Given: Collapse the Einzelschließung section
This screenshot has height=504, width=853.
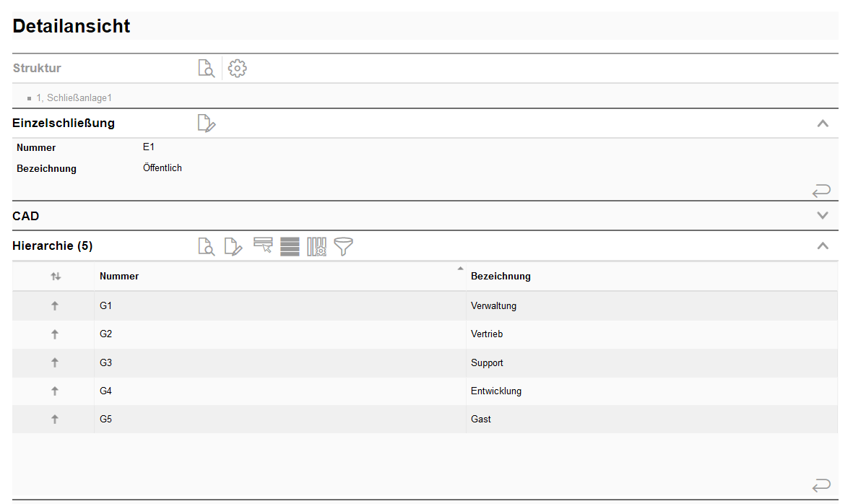Looking at the screenshot, I should 822,123.
